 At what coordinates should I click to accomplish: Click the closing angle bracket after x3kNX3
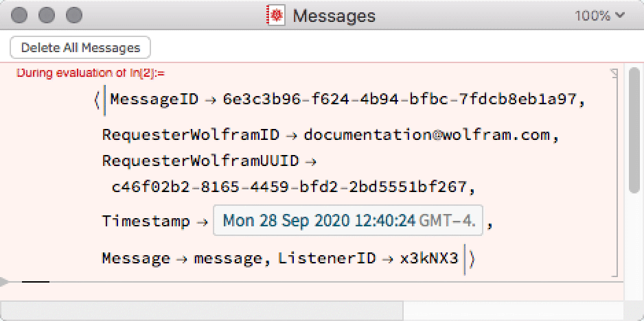coord(472,259)
